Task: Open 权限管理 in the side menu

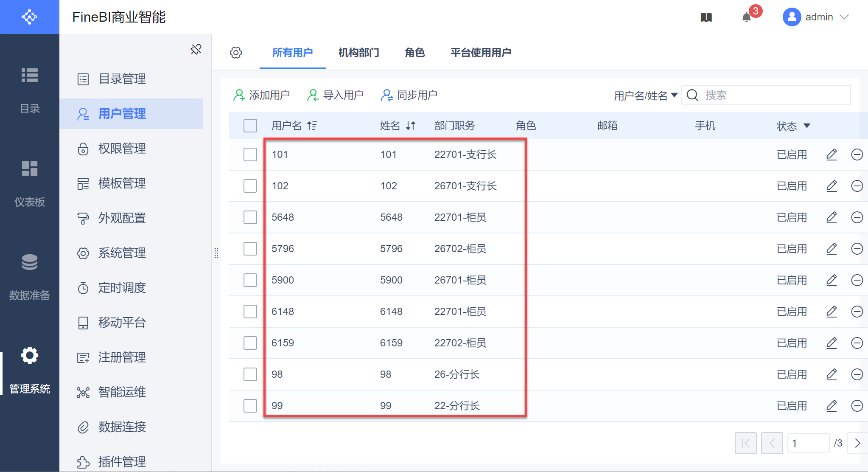Action: coord(122,149)
